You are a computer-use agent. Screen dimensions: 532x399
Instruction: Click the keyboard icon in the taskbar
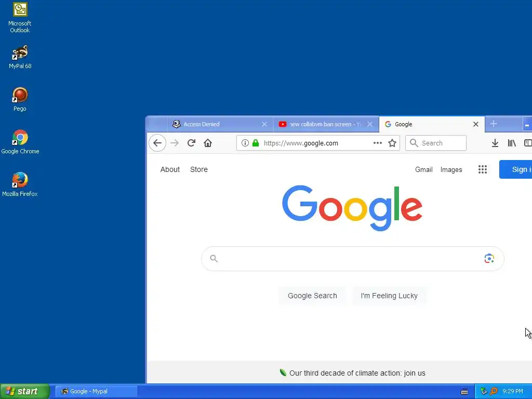[464, 392]
